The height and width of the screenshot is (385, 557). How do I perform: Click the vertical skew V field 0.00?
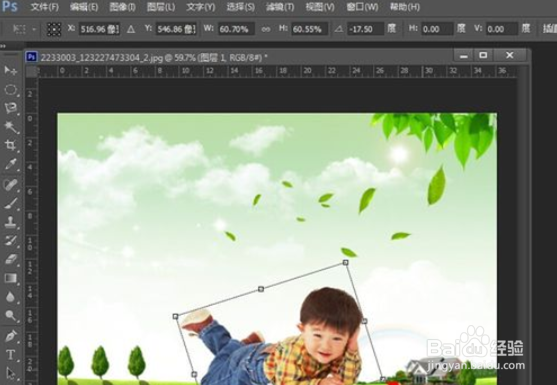point(502,29)
